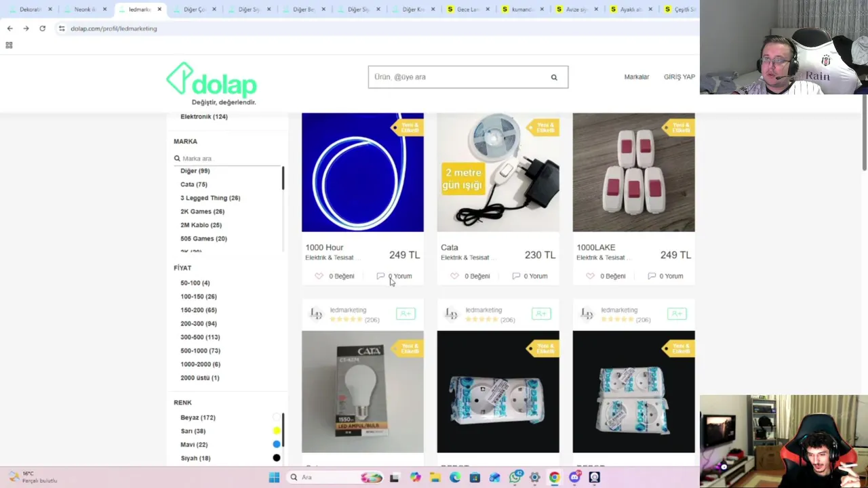
Task: Select price range 100-150 (26)
Action: tap(199, 296)
